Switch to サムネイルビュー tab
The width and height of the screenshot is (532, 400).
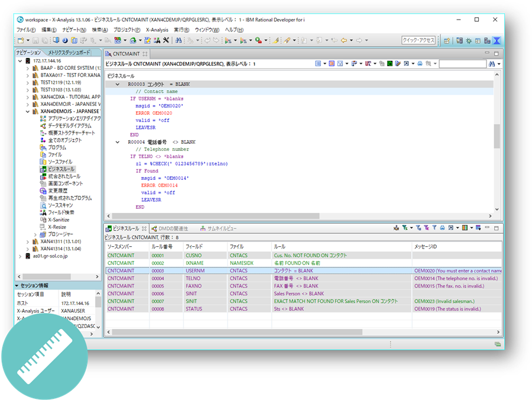pyautogui.click(x=218, y=228)
